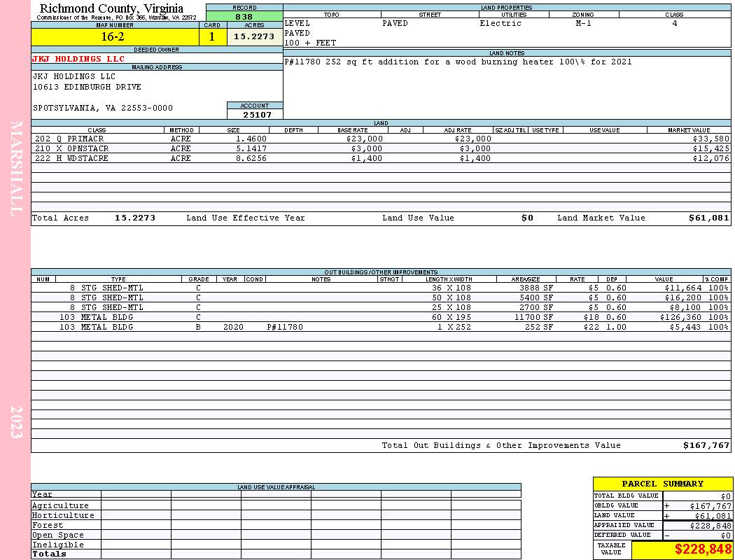Screen dimensions: 735x560
Task: Click size cell 8.6256
Action: (x=251, y=158)
